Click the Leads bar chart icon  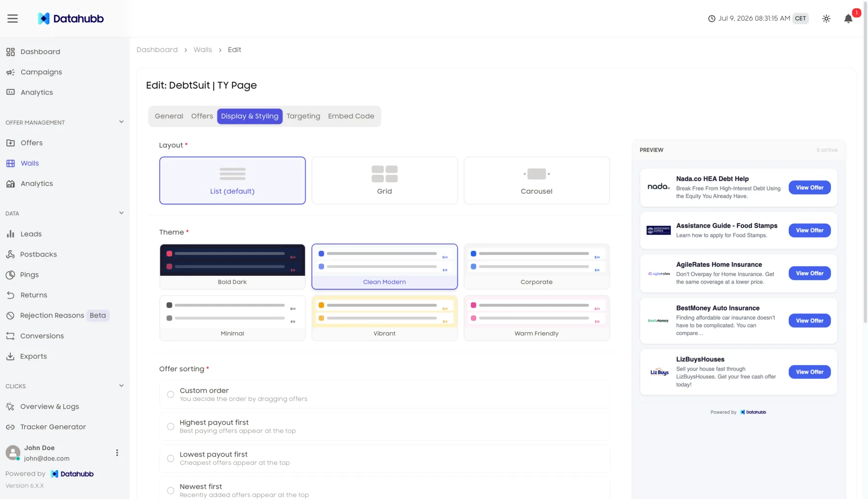pyautogui.click(x=11, y=234)
